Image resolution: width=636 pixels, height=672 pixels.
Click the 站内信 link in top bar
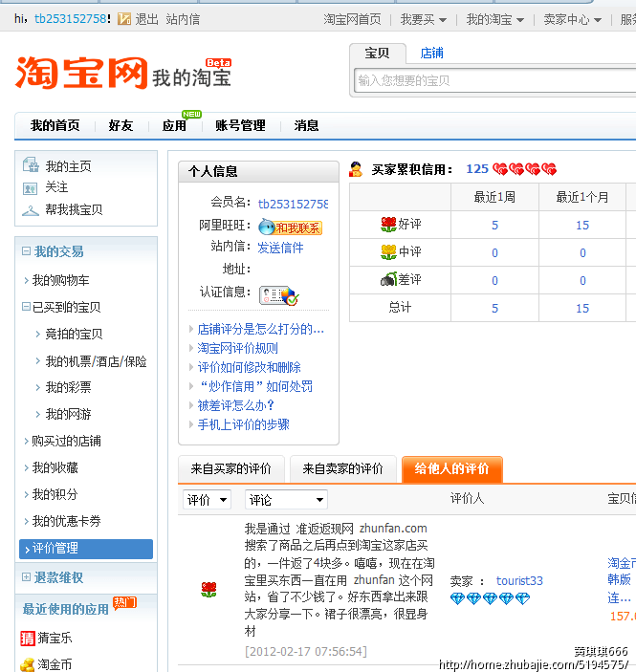pyautogui.click(x=183, y=19)
